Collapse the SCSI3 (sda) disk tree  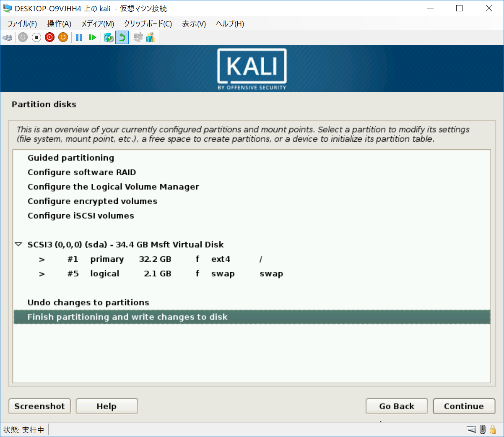coord(18,245)
